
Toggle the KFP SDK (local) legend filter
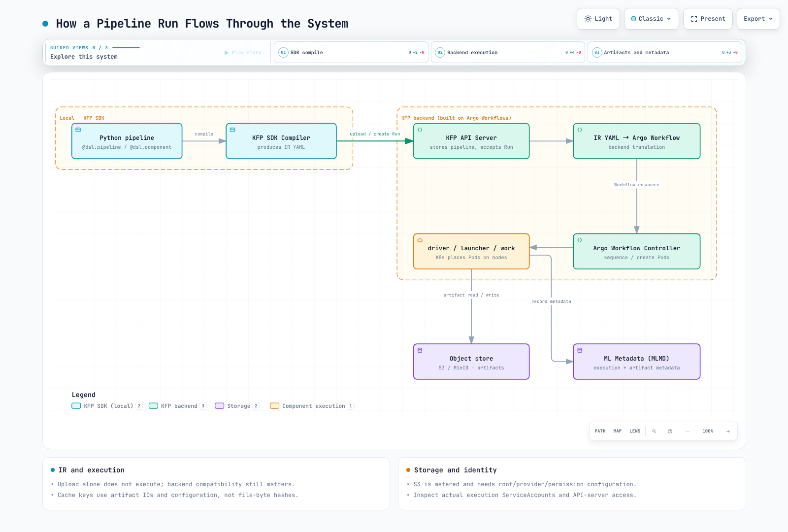point(107,406)
